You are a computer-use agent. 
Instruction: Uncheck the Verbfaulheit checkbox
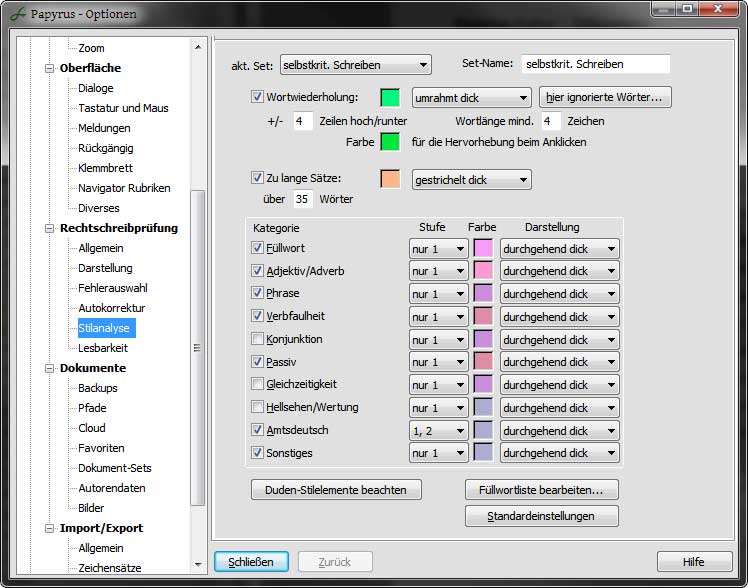tap(257, 316)
